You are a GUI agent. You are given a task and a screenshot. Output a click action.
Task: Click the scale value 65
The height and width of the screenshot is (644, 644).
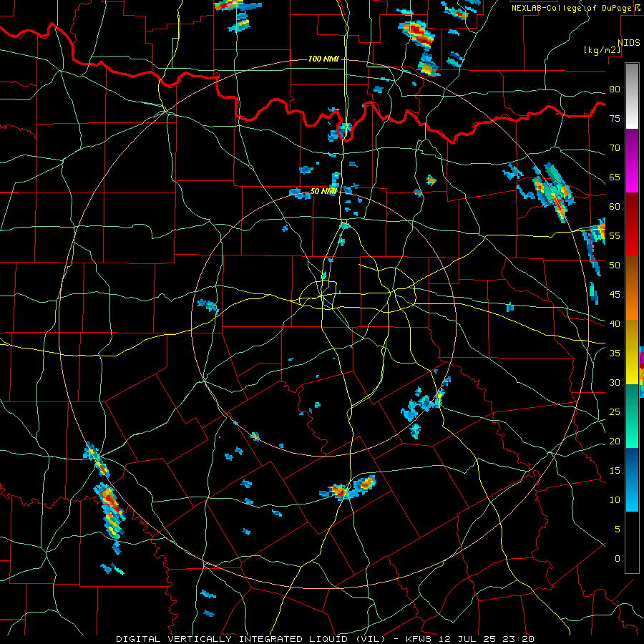point(615,177)
